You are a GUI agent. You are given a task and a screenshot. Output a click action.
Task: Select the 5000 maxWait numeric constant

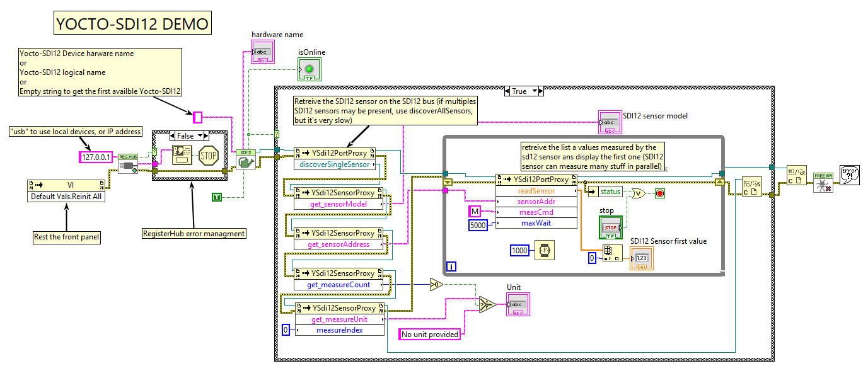coord(477,225)
